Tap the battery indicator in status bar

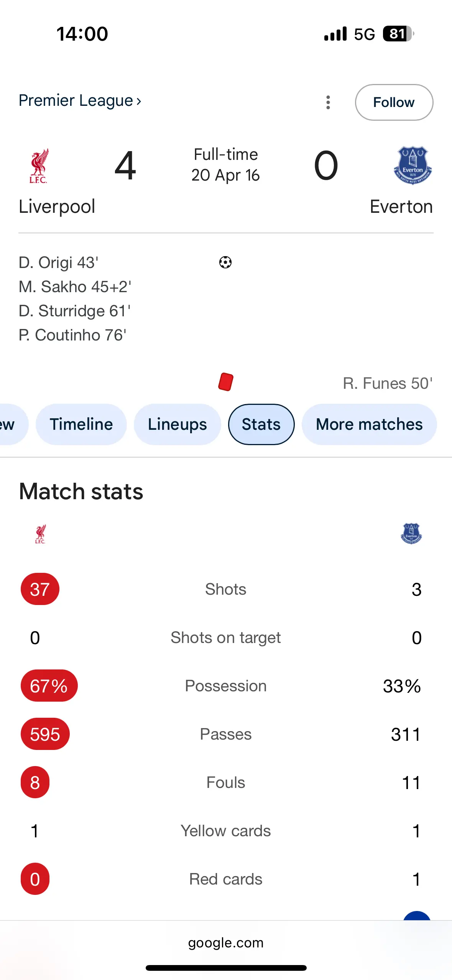(398, 34)
